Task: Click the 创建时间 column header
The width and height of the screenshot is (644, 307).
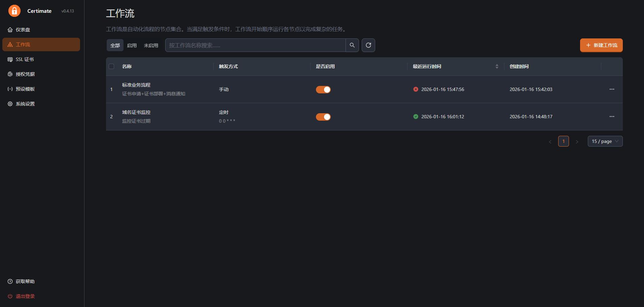Action: [519, 66]
